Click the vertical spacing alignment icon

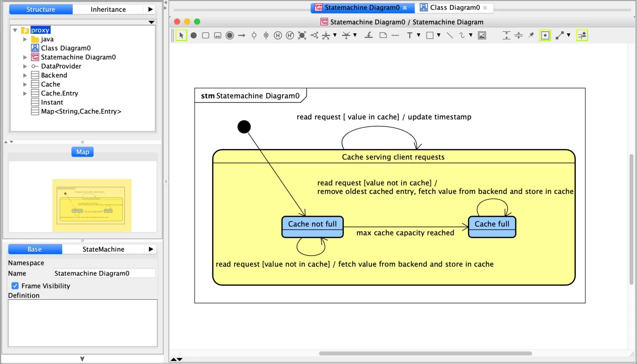tap(507, 35)
